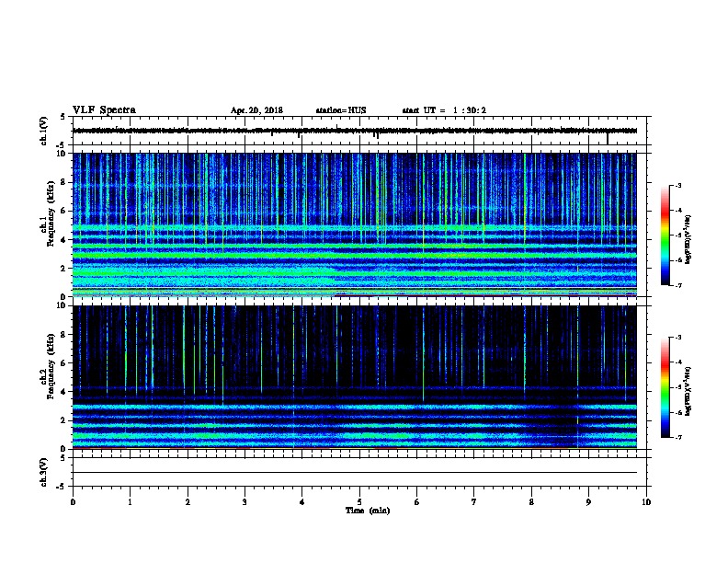The image size is (728, 563).
Task: Click the time axis tick label "10"
Action: coord(646,502)
